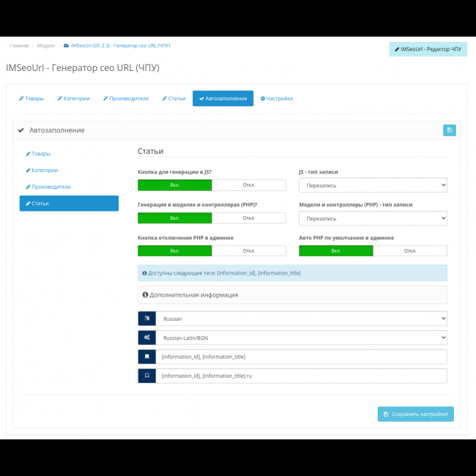The width and height of the screenshot is (476, 476).
Task: Click the template field ending with ru
Action: 300,376
